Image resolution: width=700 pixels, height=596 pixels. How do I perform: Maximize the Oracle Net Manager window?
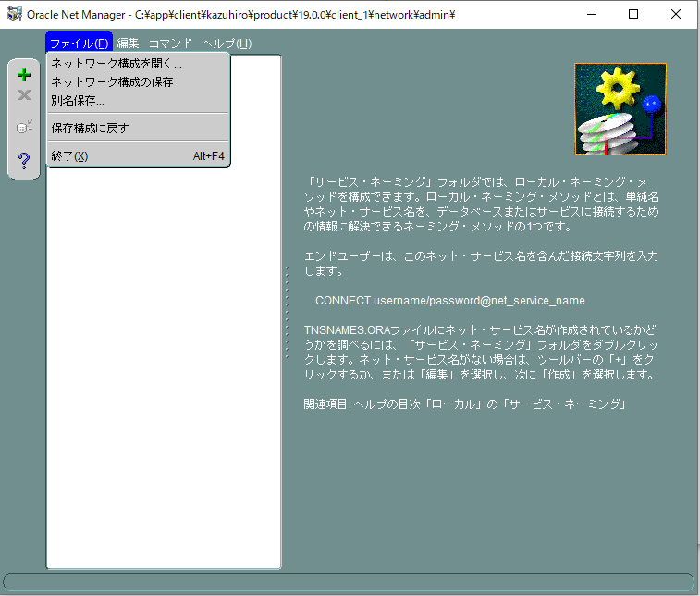(x=633, y=14)
